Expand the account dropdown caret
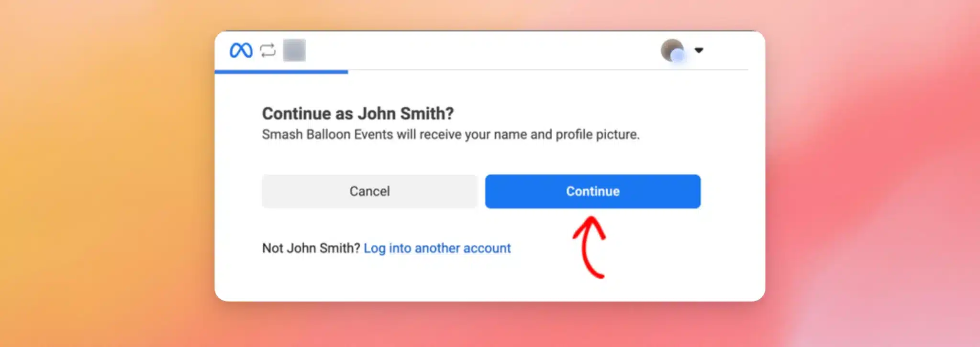980x347 pixels. tap(699, 50)
